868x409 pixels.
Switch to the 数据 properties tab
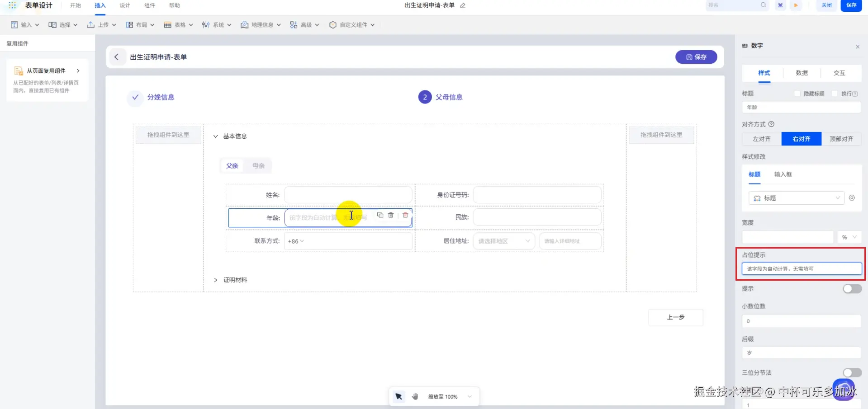tap(802, 73)
